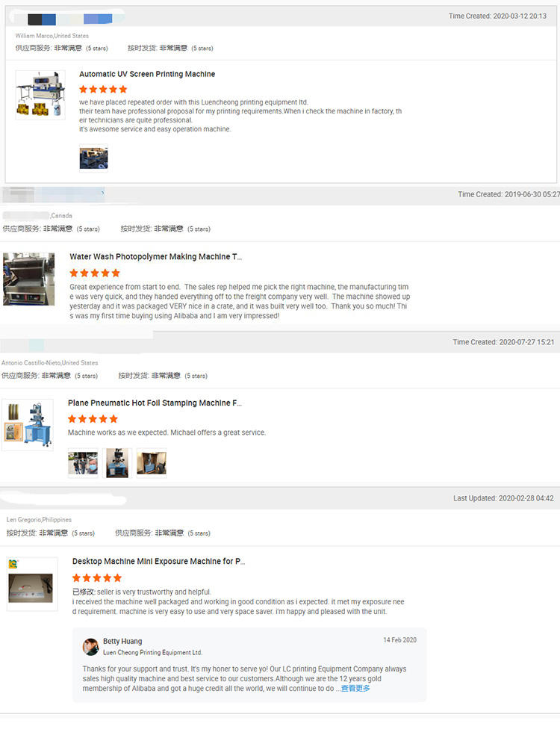Open Plane Pneumatic Hot Foil Stamping Machine image
Screen dimensions: 560x747
(x=28, y=425)
